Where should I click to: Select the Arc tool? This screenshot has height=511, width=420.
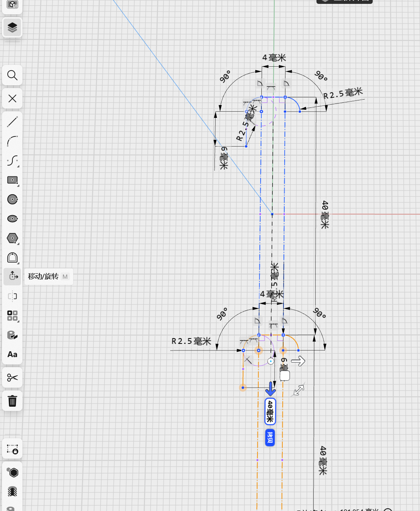[x=12, y=141]
